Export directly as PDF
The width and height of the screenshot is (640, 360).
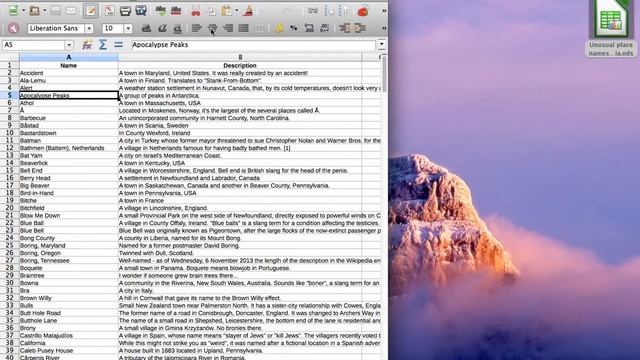point(109,11)
